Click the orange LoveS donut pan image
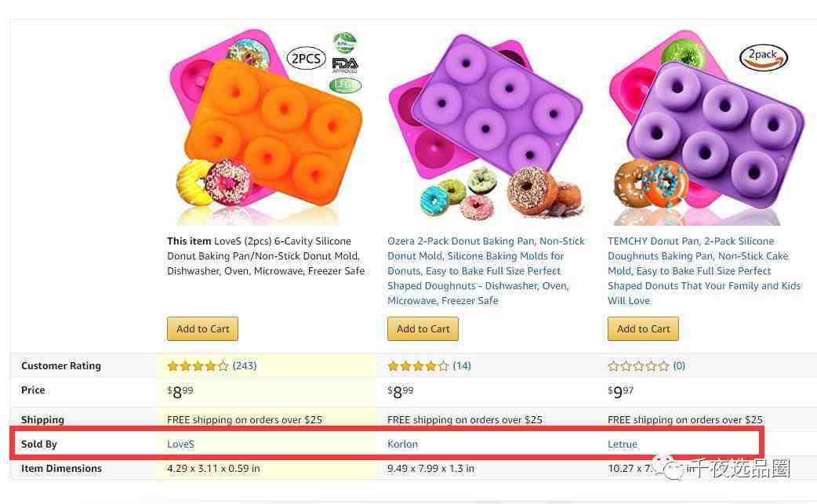The height and width of the screenshot is (504, 817). (x=266, y=128)
